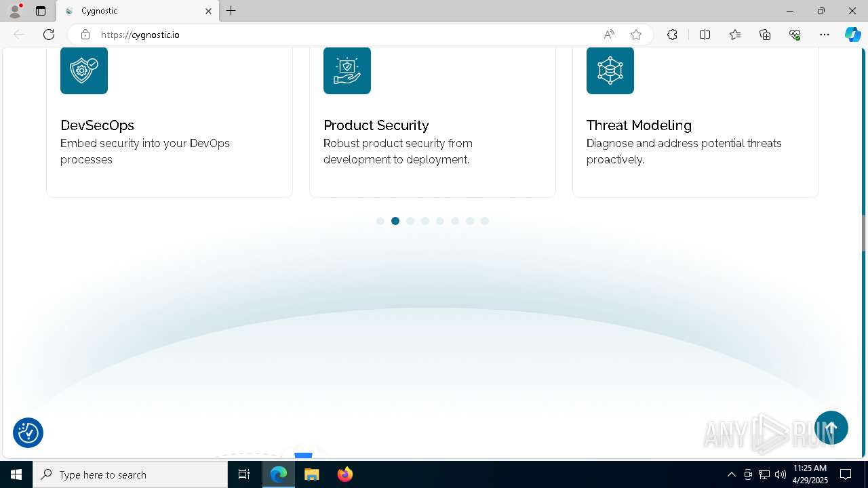This screenshot has height=488, width=868.
Task: Click "Robust product security" description text
Action: tap(398, 151)
